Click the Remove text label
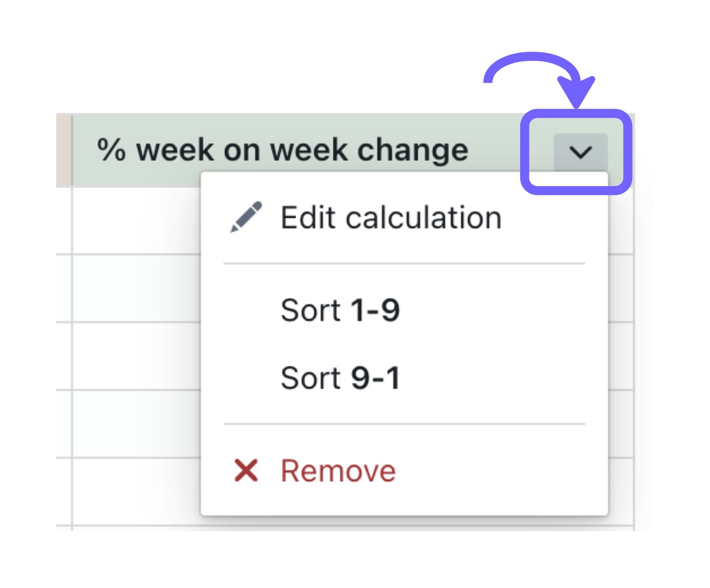Viewport: 710px width, 588px height. pos(338,471)
